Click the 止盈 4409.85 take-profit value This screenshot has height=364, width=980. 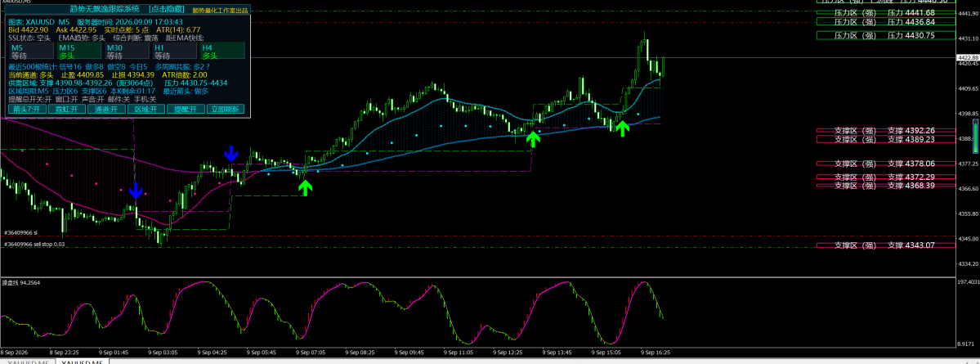[x=83, y=74]
